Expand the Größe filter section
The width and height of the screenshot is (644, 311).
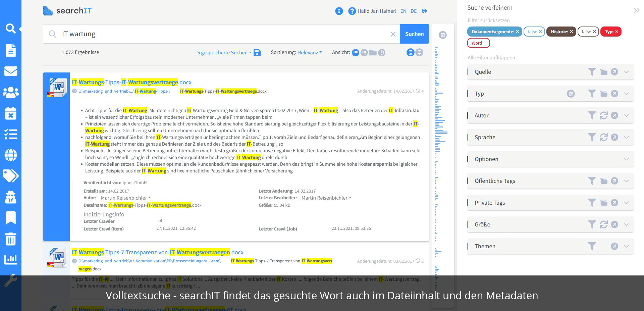626,224
